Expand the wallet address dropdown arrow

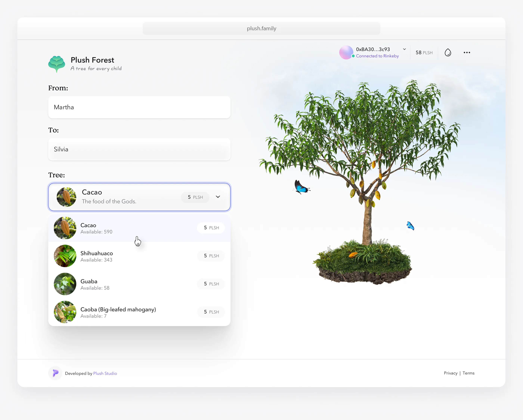pyautogui.click(x=404, y=49)
